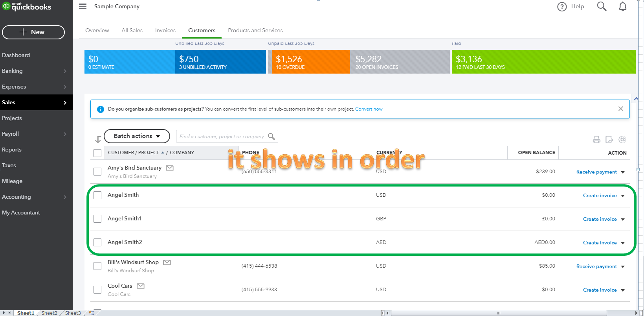Check the Bill's Windsurf Shop checkbox

coord(97,266)
